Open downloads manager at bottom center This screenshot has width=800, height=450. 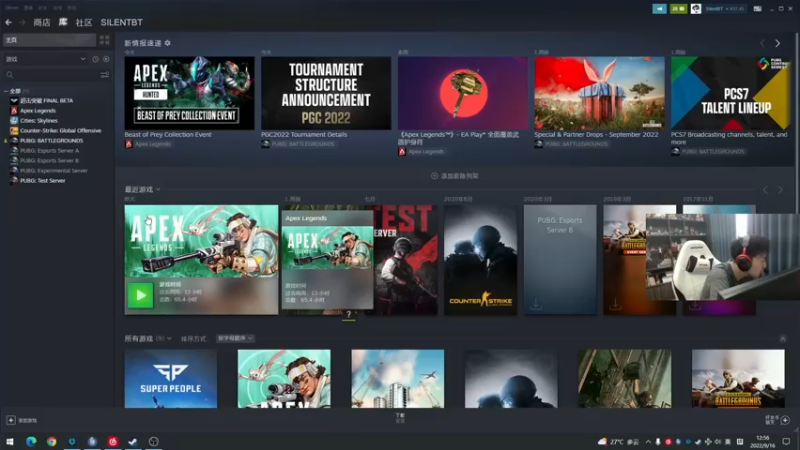pyautogui.click(x=400, y=418)
